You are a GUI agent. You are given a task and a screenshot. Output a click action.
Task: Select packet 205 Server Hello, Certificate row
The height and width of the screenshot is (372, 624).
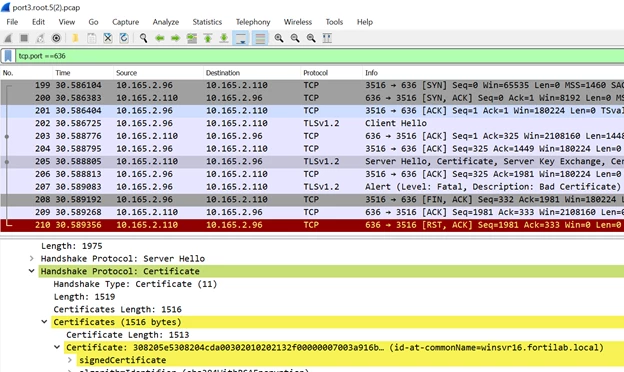coord(312,162)
